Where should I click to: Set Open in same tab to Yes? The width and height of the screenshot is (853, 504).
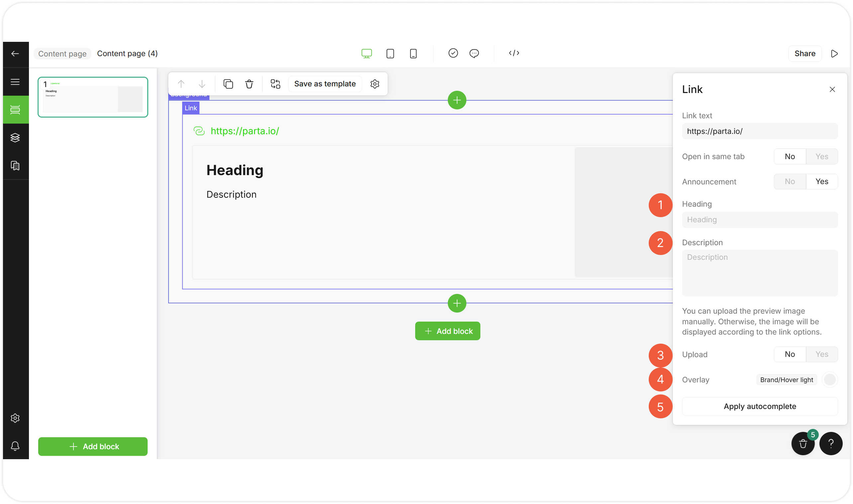[821, 157]
